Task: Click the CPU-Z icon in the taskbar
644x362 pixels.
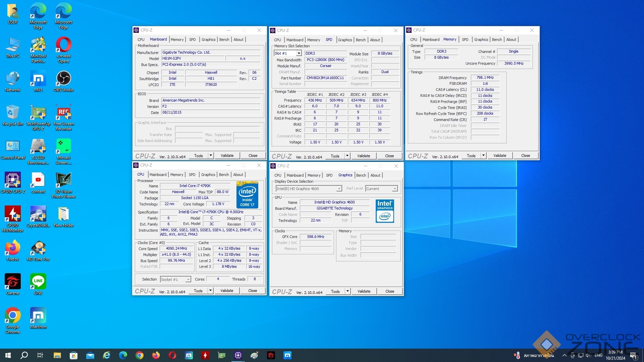Action: [238, 355]
